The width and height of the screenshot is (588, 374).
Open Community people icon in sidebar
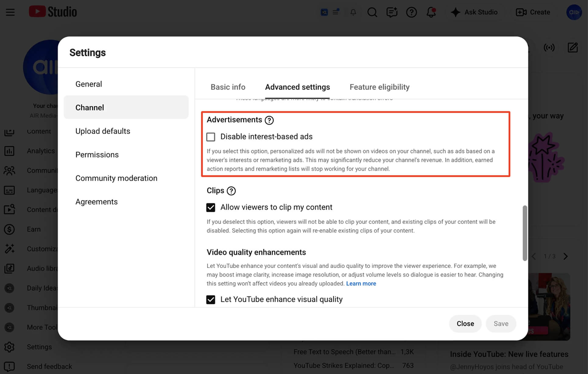click(x=9, y=170)
